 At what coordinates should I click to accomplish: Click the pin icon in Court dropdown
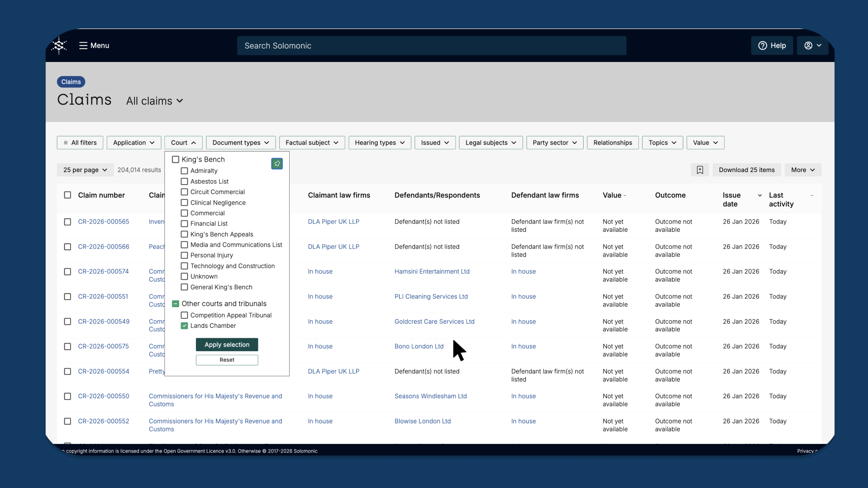(277, 163)
